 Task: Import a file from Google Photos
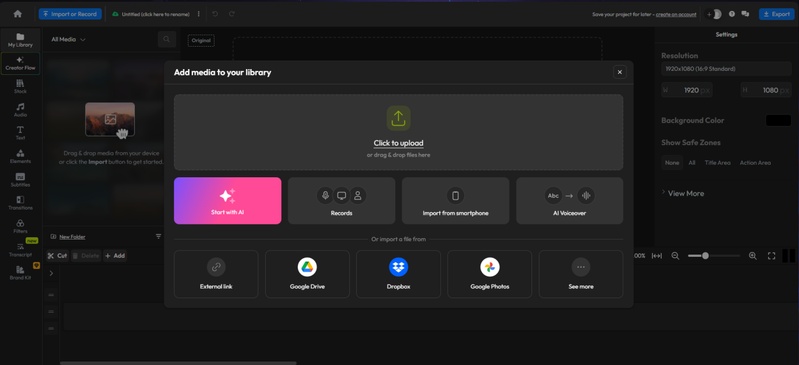pos(490,274)
